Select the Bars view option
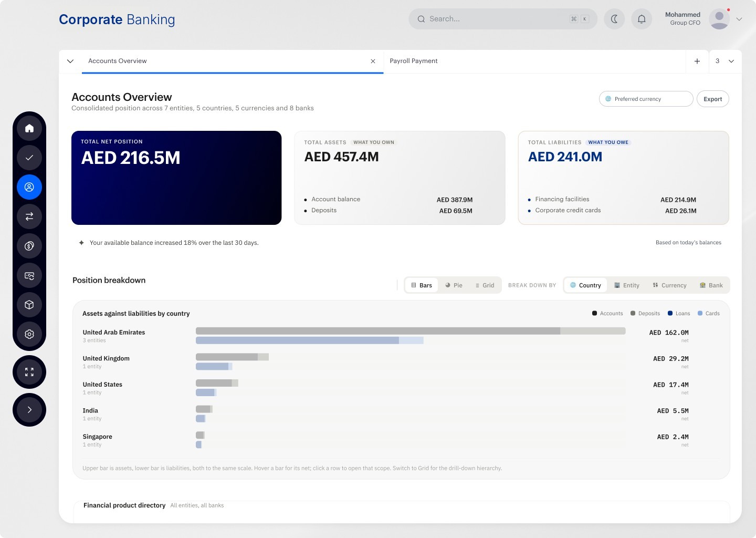Screen dimensions: 756x538 coord(422,285)
